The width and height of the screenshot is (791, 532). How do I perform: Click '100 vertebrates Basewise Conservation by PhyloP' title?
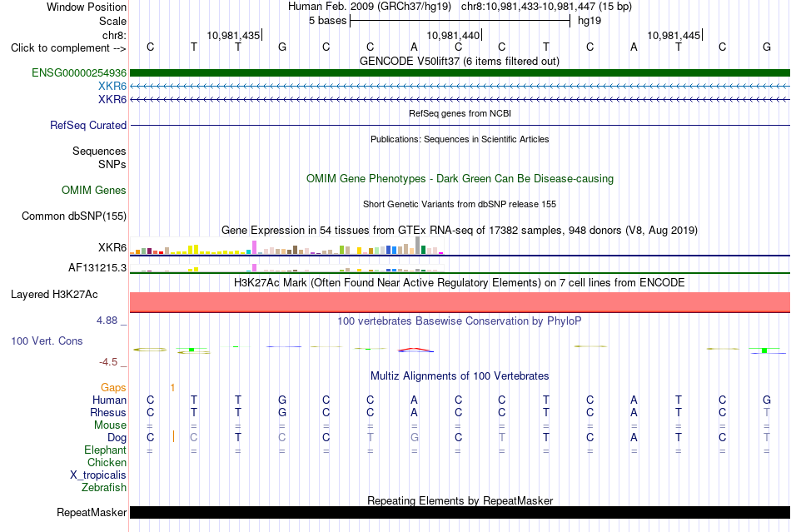460,321
